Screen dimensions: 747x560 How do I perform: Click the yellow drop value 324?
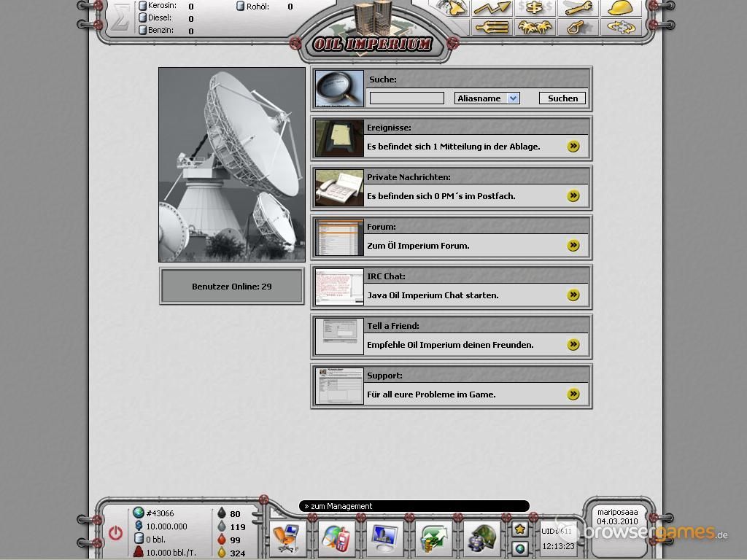pos(237,553)
